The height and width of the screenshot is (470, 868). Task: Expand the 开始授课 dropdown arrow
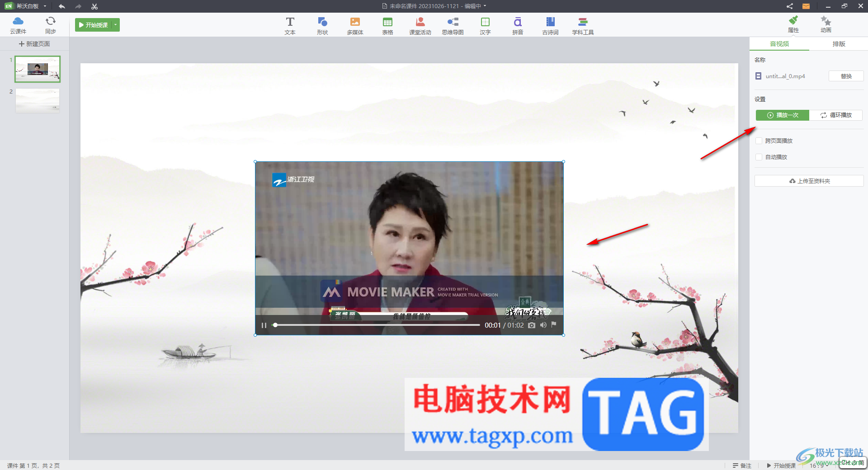pos(116,25)
